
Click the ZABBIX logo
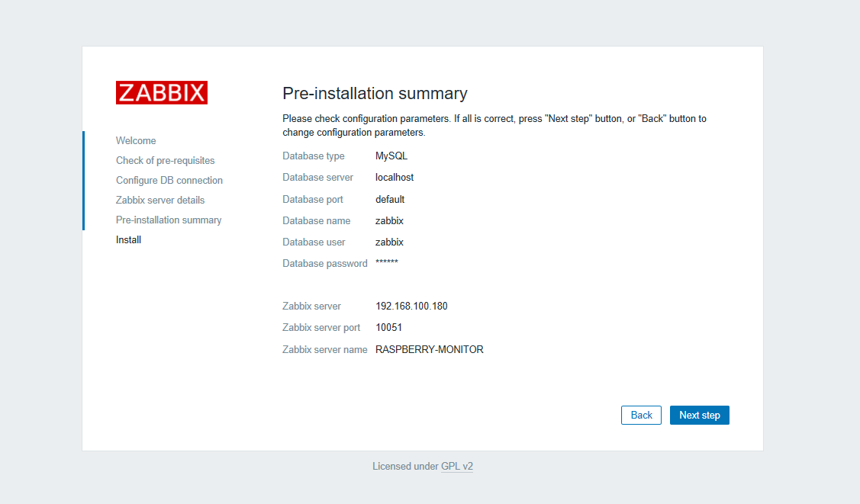(162, 93)
